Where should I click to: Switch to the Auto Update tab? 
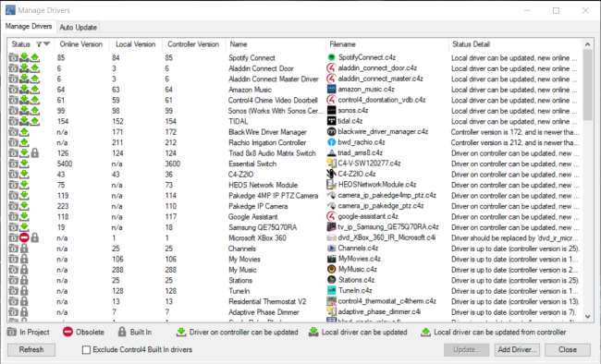pos(79,27)
